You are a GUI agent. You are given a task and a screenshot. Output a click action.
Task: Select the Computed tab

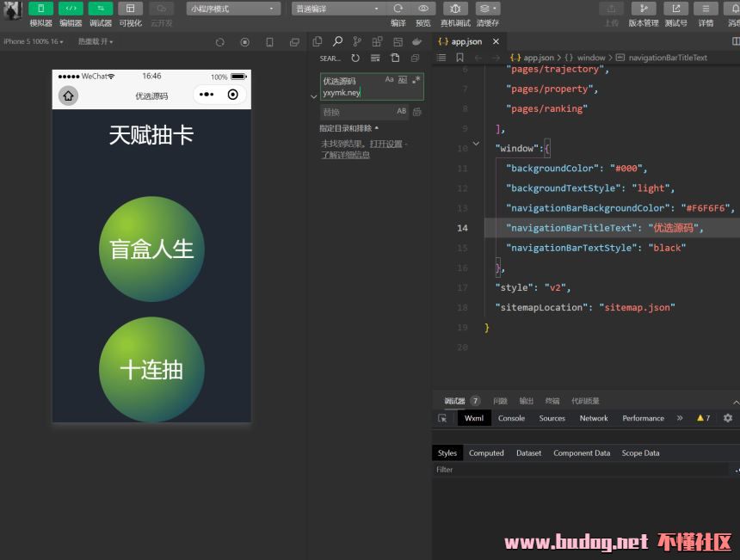[x=486, y=452]
